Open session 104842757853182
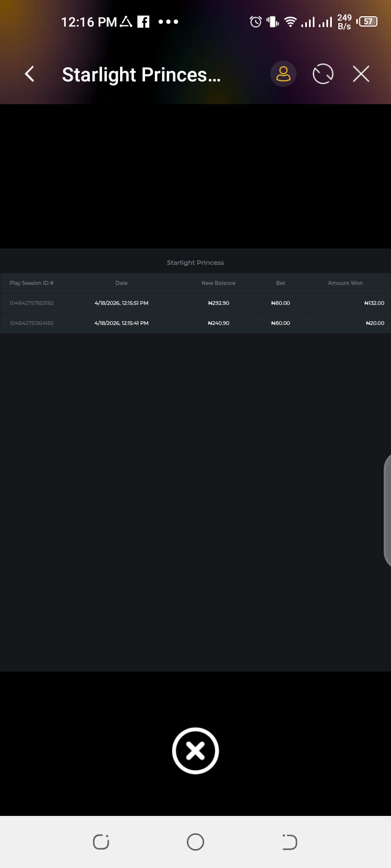The width and height of the screenshot is (391, 868). tap(31, 303)
